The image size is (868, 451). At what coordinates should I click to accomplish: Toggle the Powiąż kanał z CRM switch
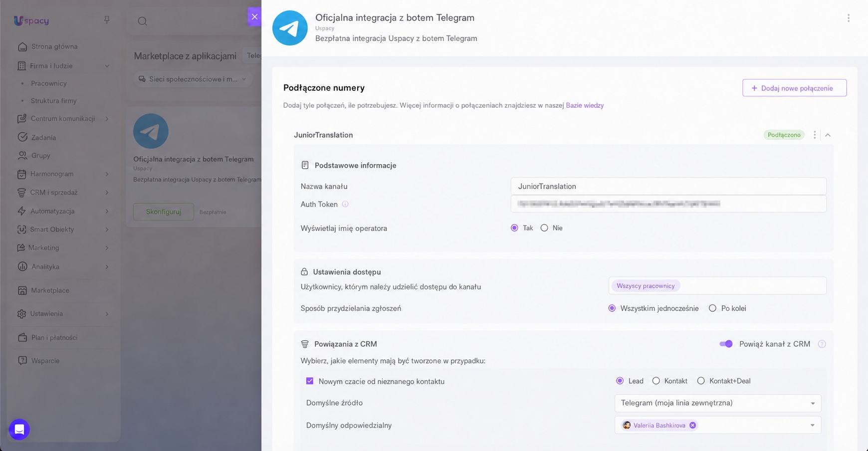(726, 344)
